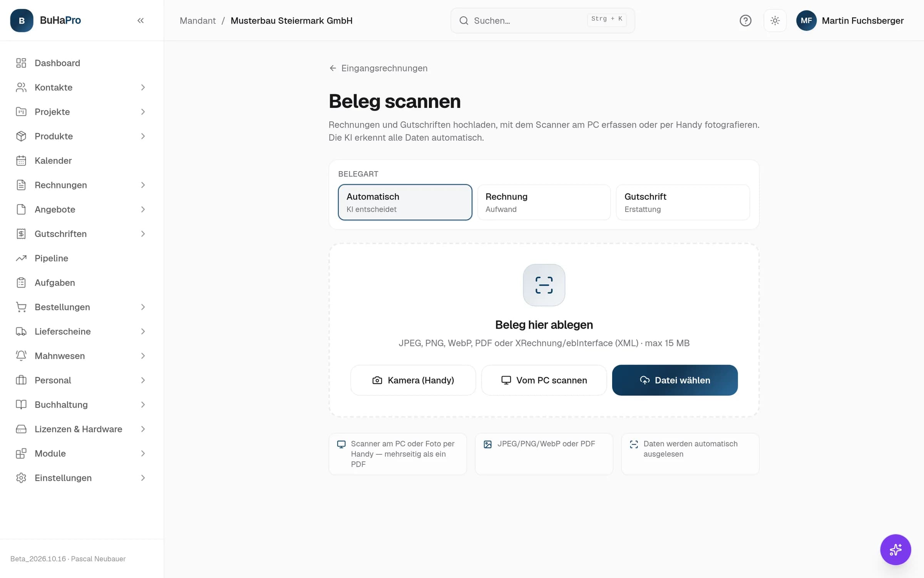Open Dashboard in the sidebar
Viewport: 924px width, 578px height.
(82, 63)
